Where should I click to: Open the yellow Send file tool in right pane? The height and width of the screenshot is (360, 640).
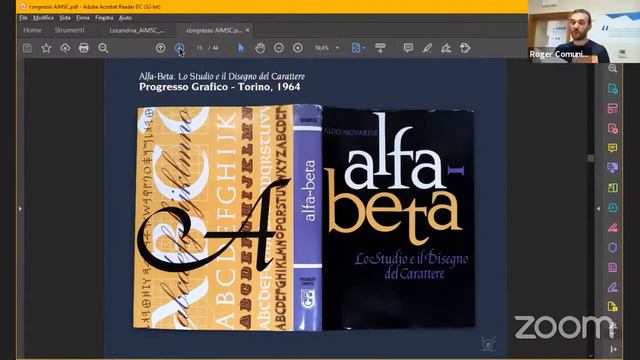[x=613, y=307]
